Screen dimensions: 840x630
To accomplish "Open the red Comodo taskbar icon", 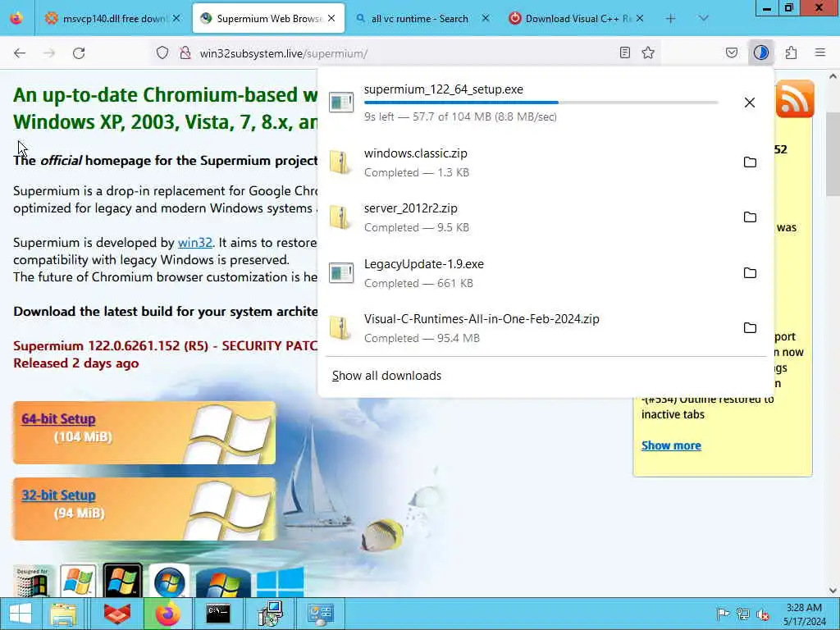I will [117, 614].
